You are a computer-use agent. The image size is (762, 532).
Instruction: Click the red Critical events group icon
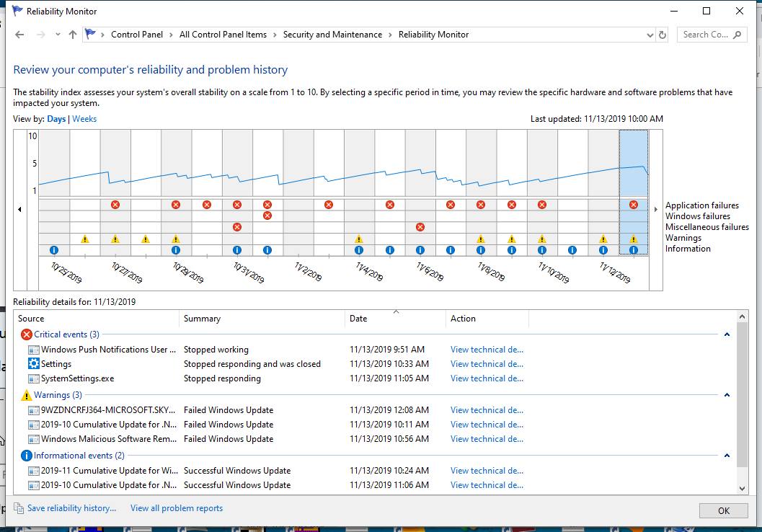(x=27, y=334)
